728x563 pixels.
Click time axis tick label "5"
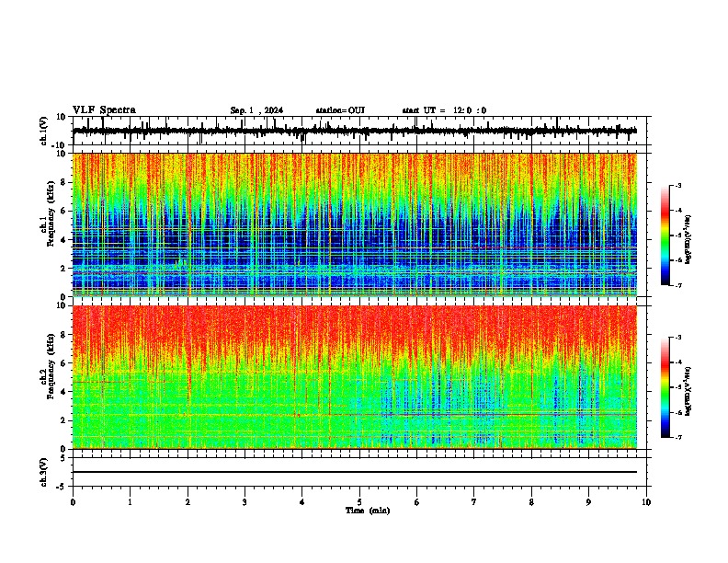point(359,502)
